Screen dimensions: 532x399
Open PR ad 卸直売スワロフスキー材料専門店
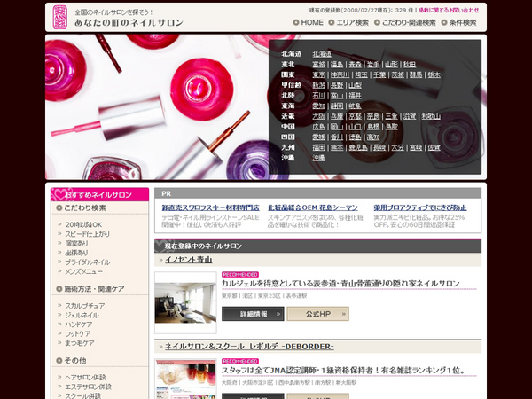pos(210,207)
